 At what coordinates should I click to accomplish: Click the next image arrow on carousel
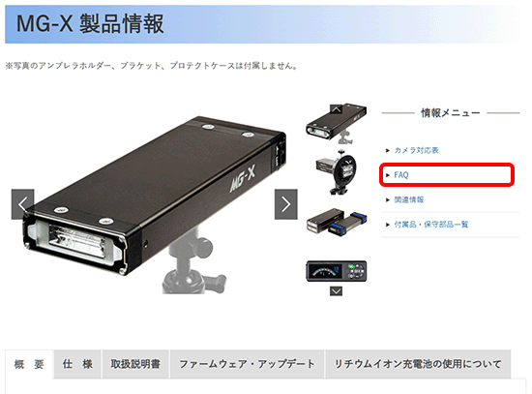(x=286, y=204)
